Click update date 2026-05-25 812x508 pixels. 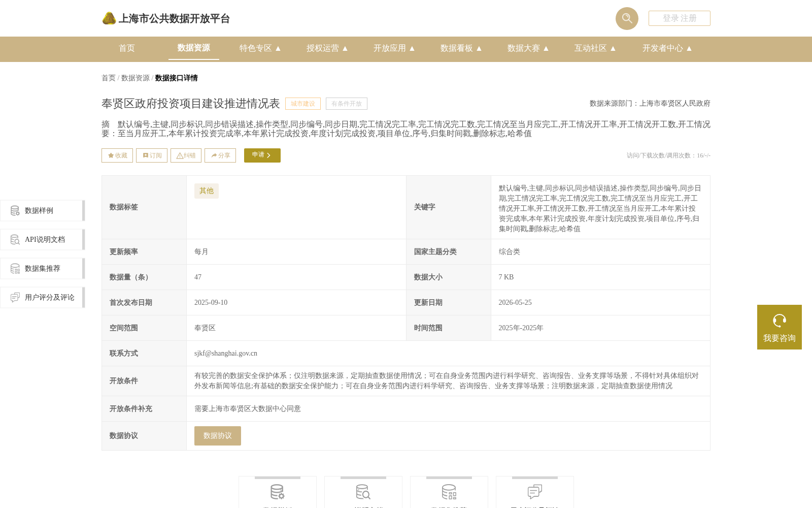(x=515, y=303)
